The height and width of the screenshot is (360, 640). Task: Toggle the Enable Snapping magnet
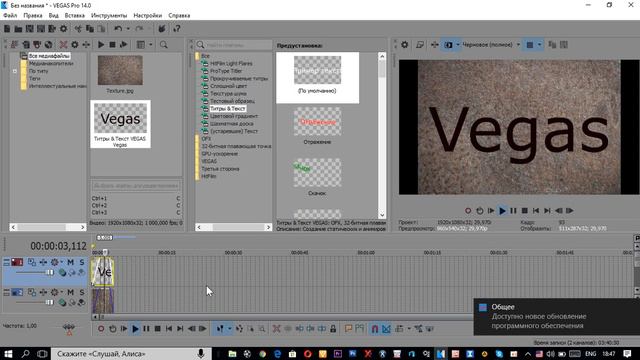click(375, 329)
